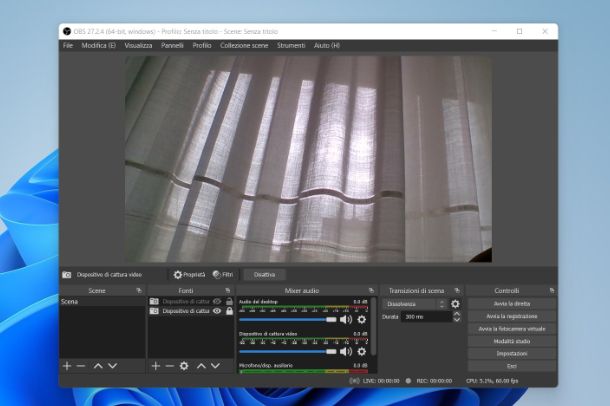The image size is (610, 406).
Task: Click Avvia la diretta
Action: pos(512,304)
